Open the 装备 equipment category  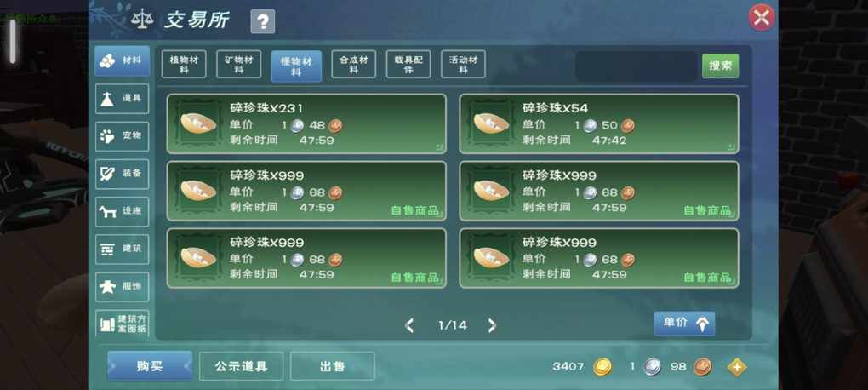tap(122, 174)
